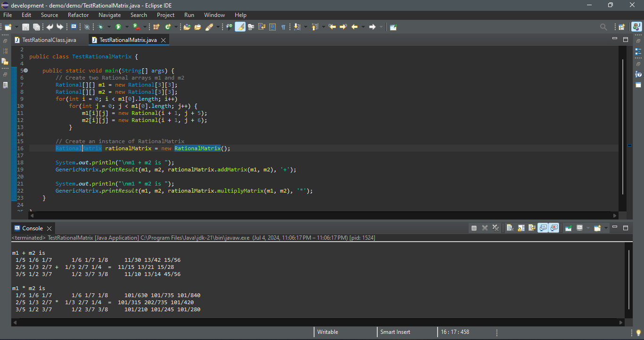Click the Previous Annotation icon

tap(315, 27)
